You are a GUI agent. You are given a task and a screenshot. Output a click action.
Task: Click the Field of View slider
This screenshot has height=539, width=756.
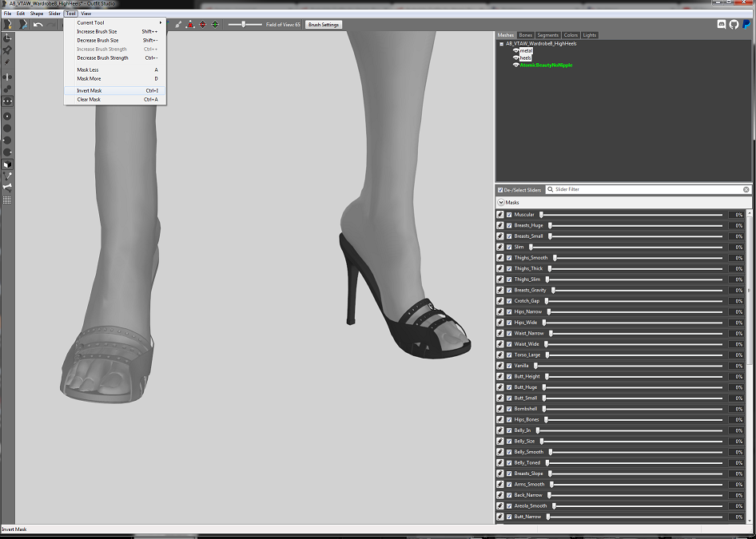click(x=245, y=24)
